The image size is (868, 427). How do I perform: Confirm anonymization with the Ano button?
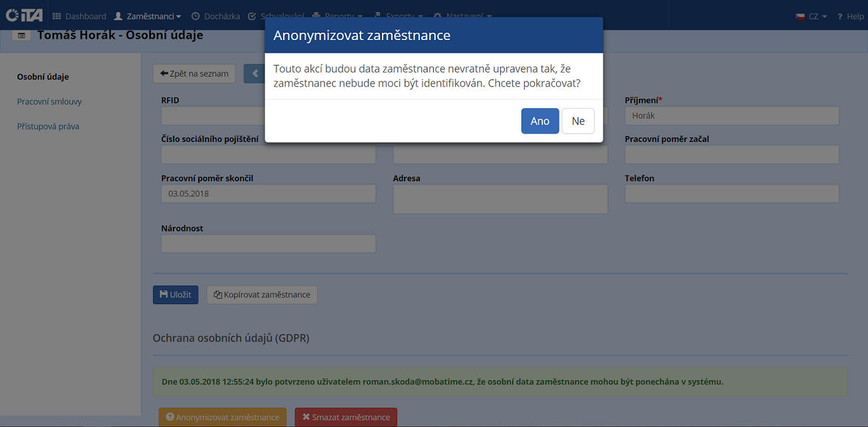tap(539, 121)
